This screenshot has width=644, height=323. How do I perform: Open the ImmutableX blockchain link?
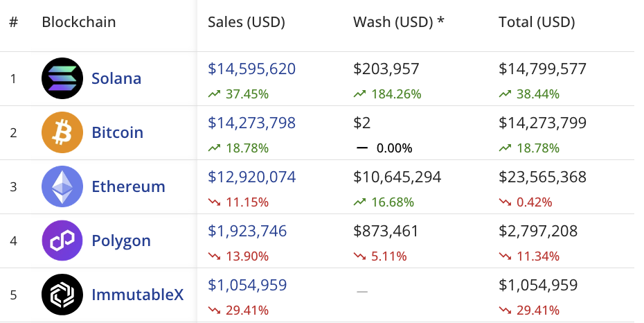coord(138,295)
